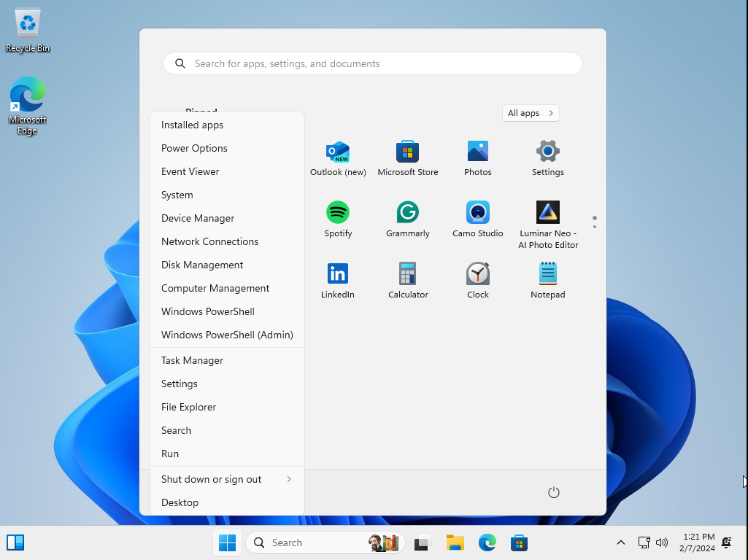Choose File Explorer in the context menu

tap(227, 407)
